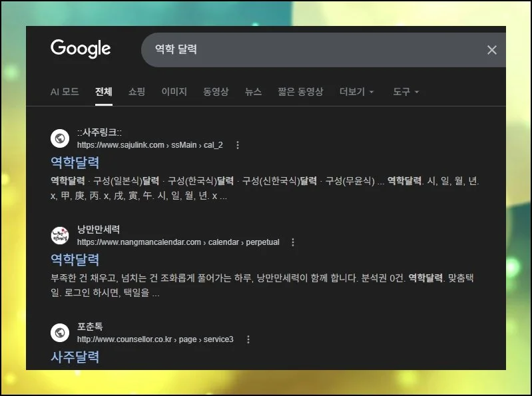Click the 낭만만세력 site favicon
Viewport: 532px width, 396px height.
pyautogui.click(x=60, y=236)
